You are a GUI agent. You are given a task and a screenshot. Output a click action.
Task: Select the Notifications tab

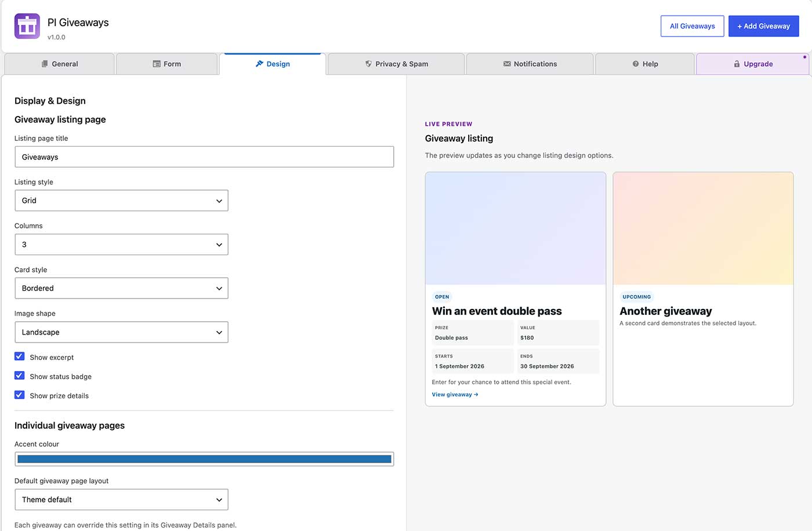[530, 64]
